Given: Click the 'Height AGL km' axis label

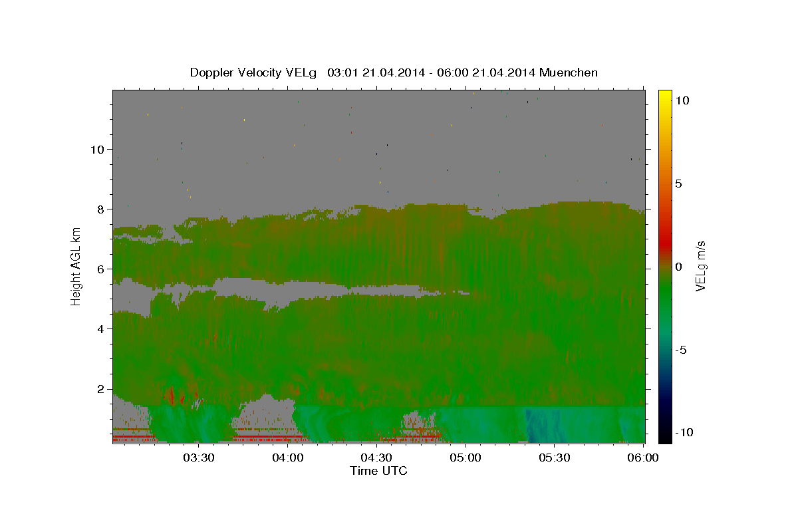Looking at the screenshot, I should 76,267.
